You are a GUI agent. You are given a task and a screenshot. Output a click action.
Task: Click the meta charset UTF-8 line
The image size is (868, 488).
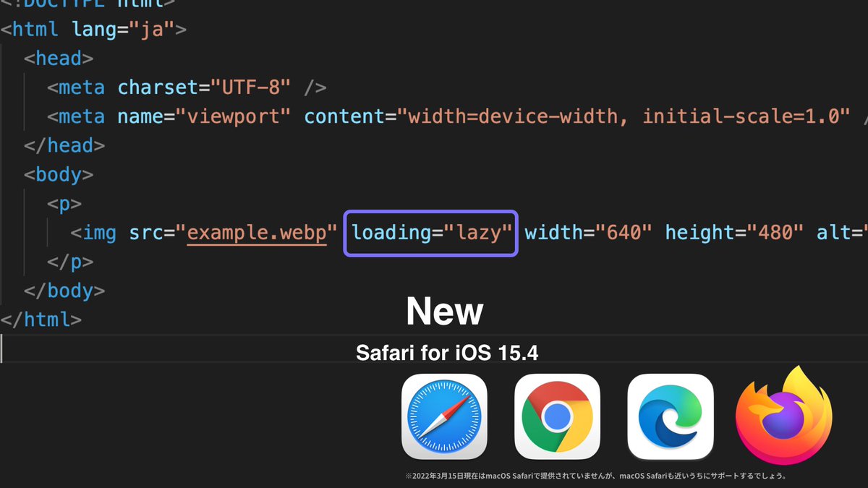tap(187, 87)
